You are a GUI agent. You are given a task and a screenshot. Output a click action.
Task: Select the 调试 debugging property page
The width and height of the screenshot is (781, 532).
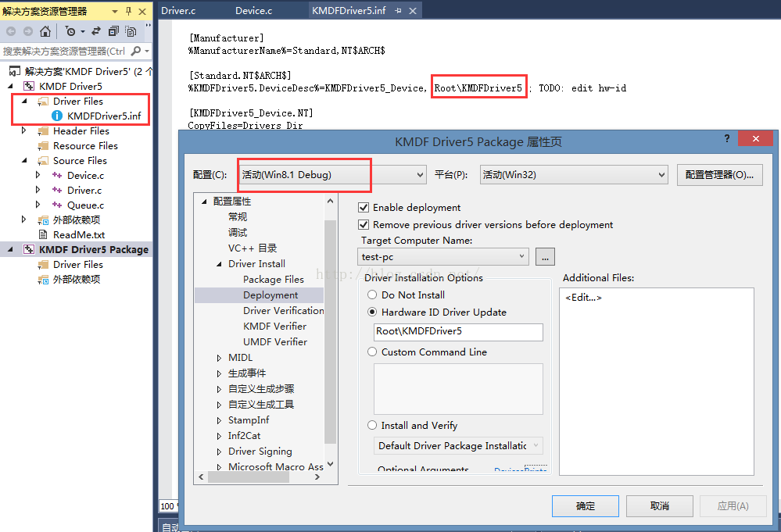(x=238, y=232)
